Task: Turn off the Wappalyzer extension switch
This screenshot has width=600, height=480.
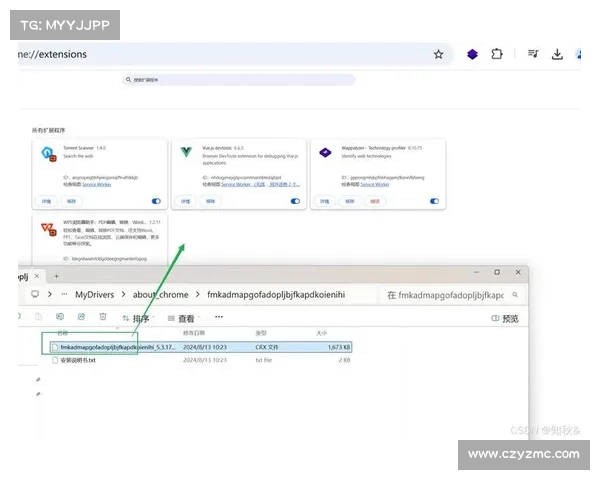Action: (x=434, y=201)
